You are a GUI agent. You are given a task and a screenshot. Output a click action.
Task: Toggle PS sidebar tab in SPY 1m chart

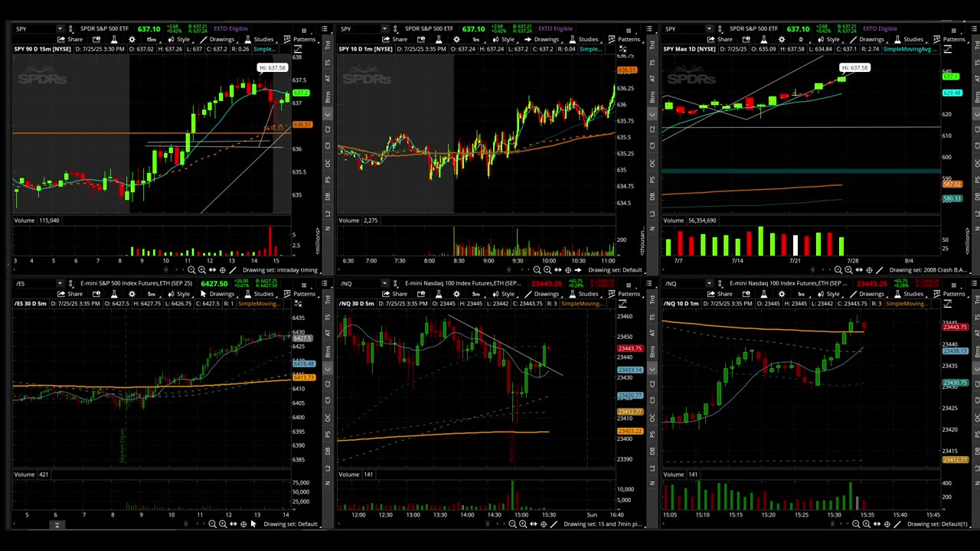pos(653,179)
